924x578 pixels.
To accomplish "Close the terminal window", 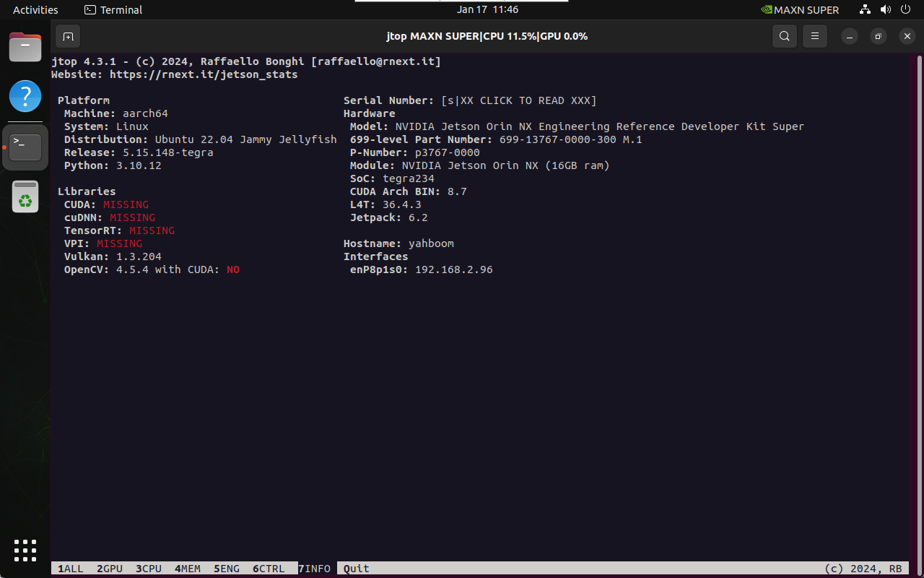I will pyautogui.click(x=907, y=36).
